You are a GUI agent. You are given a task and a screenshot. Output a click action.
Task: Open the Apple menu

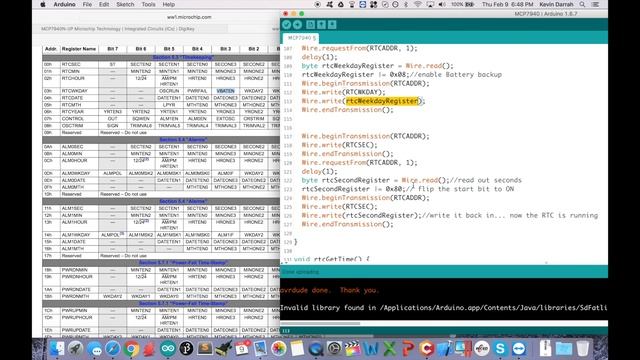43,4
